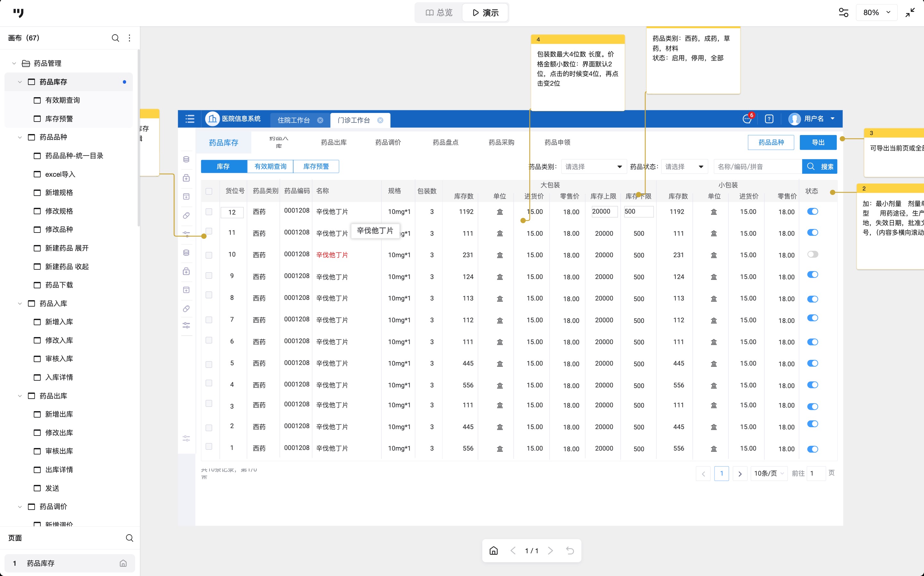Switch to the 总览 tab
Screen dimensions: 924x576
tap(439, 13)
